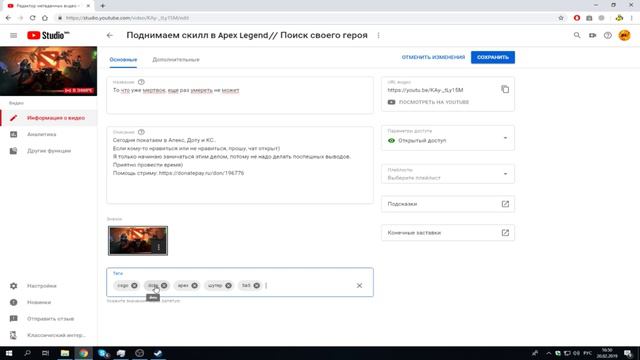Reload the page in the browser
This screenshot has height=360, width=640.
coord(33,18)
